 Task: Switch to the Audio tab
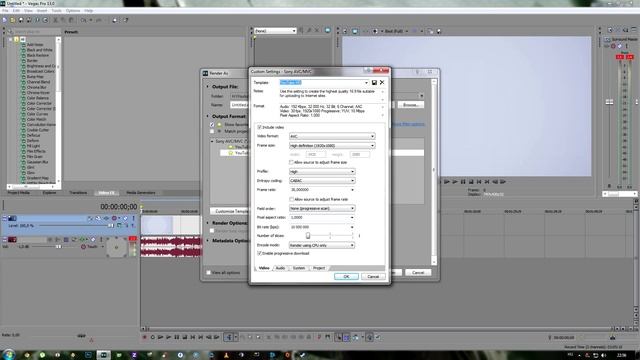pos(280,268)
